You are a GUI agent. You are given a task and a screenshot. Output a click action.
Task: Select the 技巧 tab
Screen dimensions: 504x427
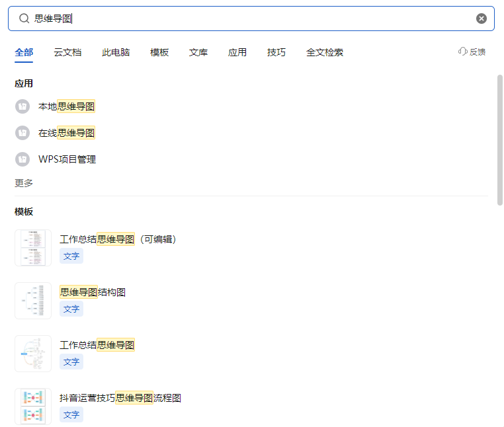pos(276,52)
